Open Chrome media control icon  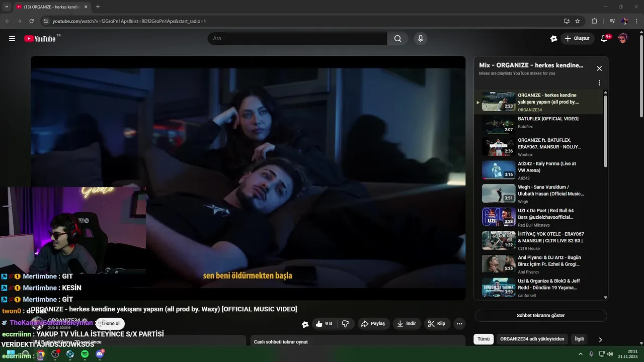pyautogui.click(x=612, y=21)
